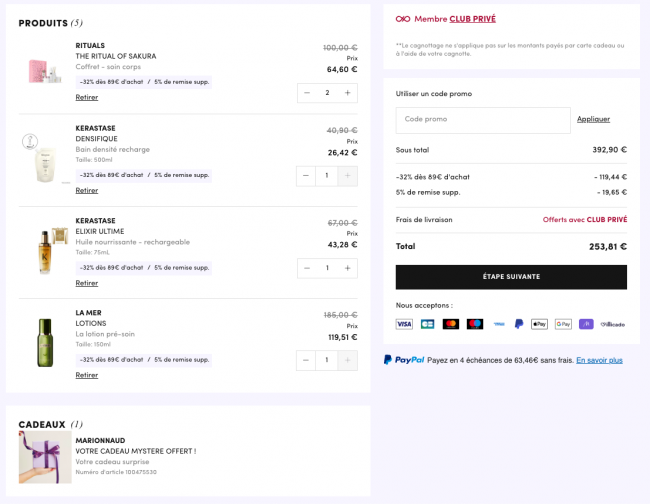Apply the promo code with Appliquer
The image size is (650, 504).
tap(593, 119)
